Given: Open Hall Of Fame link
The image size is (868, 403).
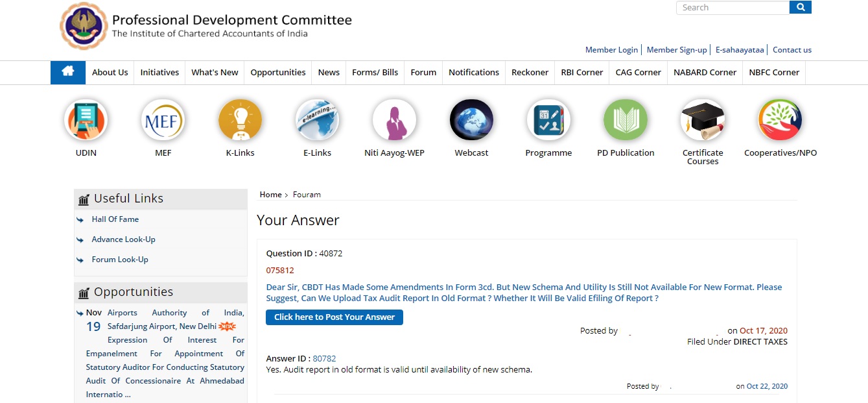Looking at the screenshot, I should [x=115, y=219].
